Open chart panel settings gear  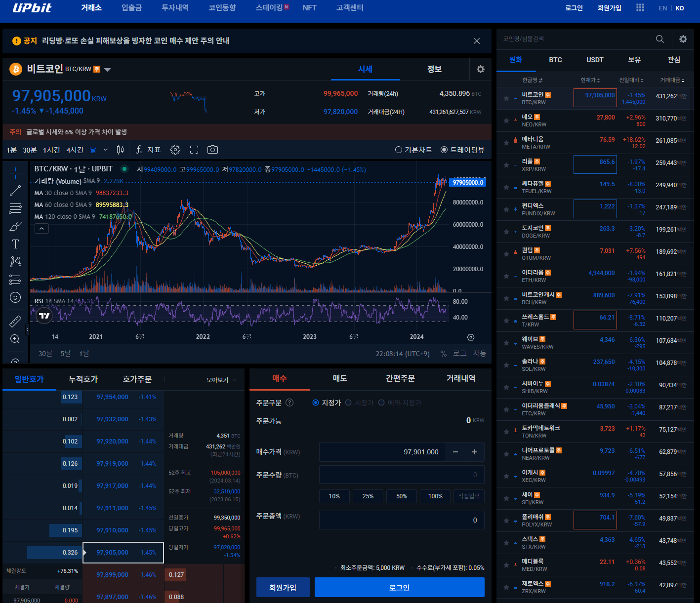481,69
